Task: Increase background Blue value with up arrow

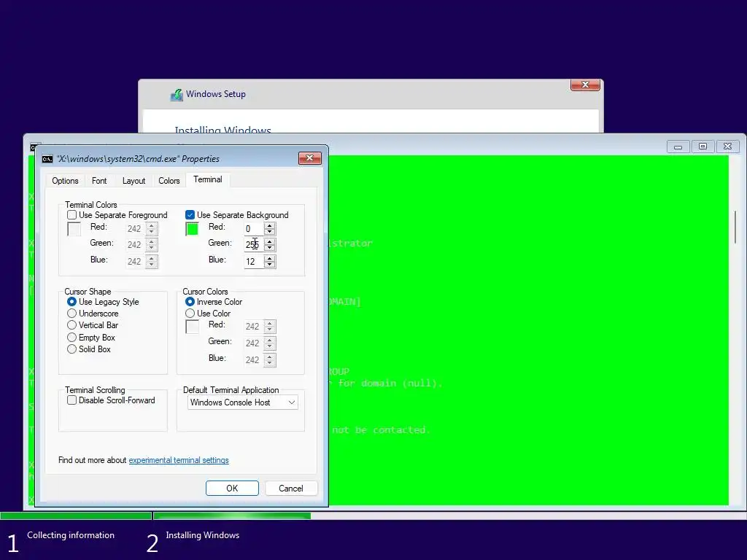Action: coord(270,259)
